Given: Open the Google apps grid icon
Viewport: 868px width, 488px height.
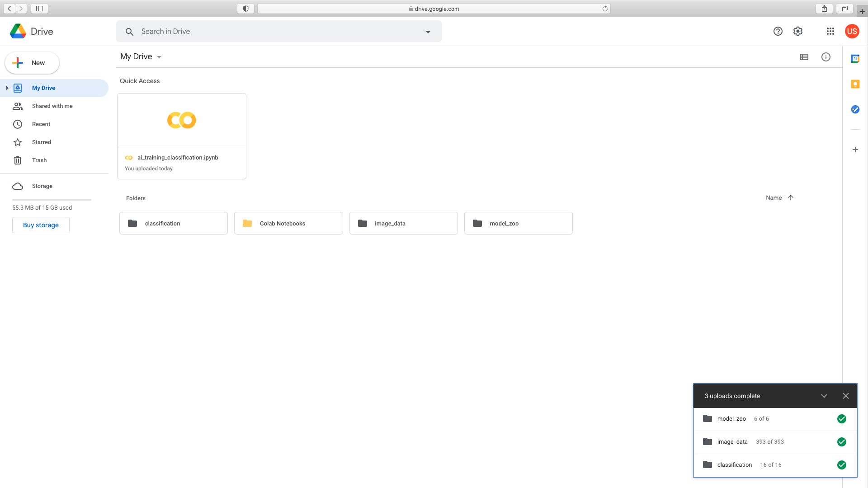Looking at the screenshot, I should coord(830,31).
